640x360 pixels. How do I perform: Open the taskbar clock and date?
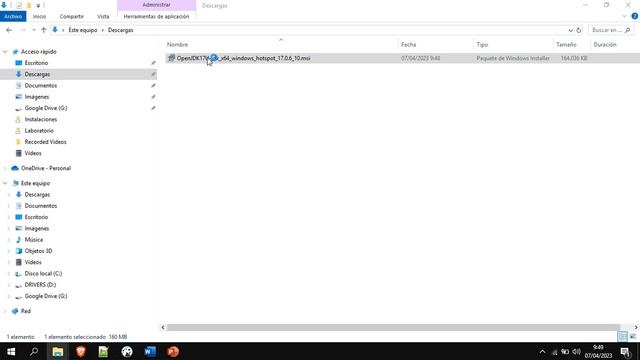(x=598, y=352)
